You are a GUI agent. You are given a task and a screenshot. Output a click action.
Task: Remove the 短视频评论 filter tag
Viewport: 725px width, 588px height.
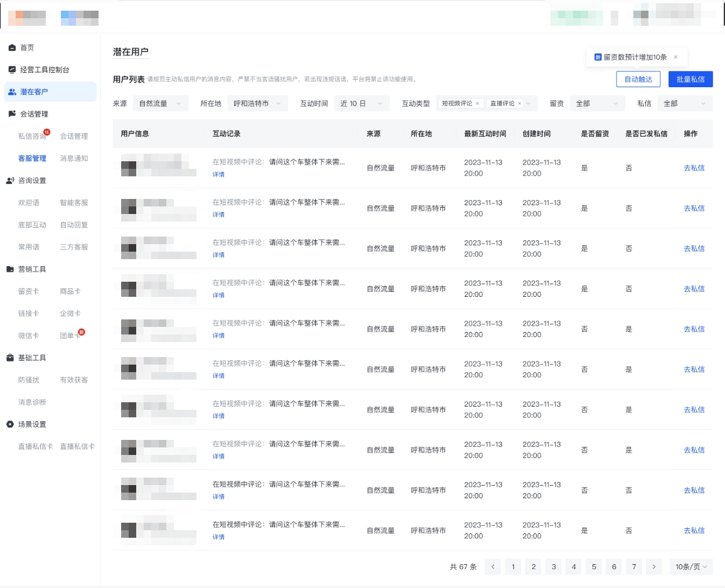tap(477, 104)
